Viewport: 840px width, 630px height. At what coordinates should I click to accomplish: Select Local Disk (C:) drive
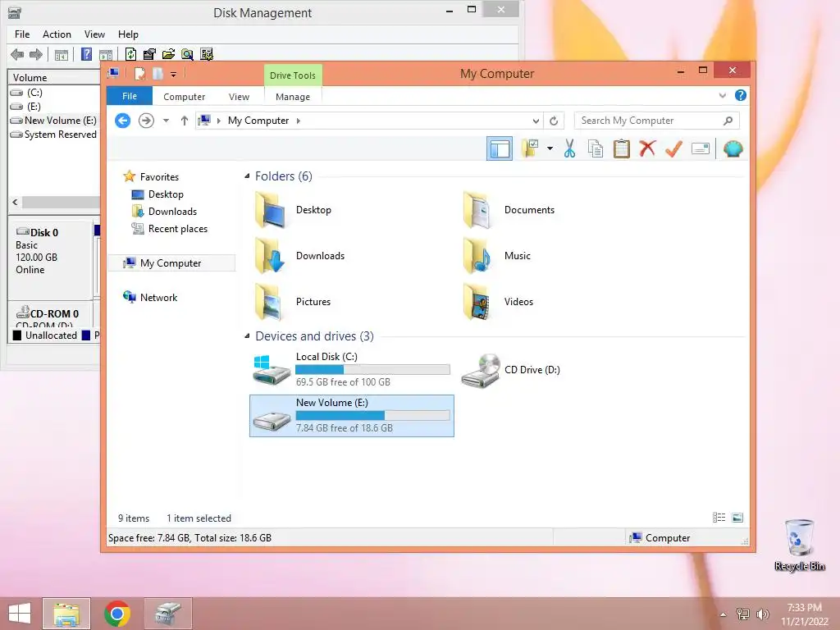351,370
